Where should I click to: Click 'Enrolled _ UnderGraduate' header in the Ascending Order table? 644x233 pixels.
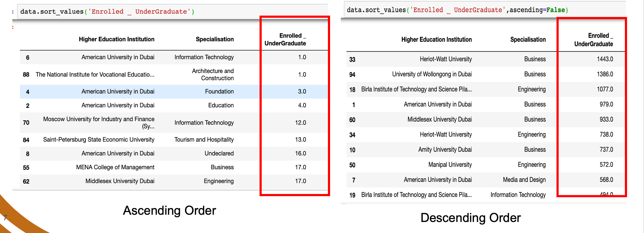[285, 40]
